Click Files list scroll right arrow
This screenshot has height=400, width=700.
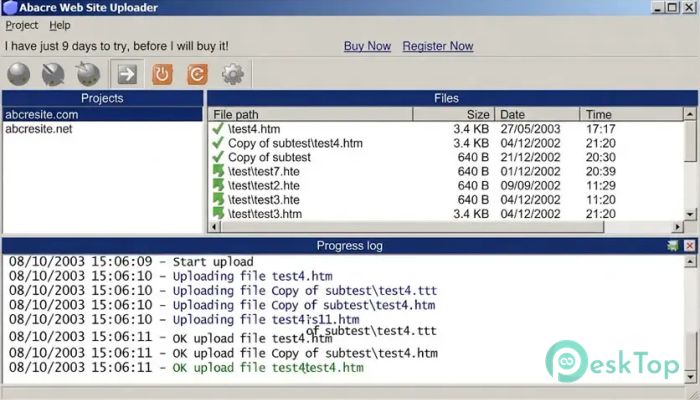(x=678, y=227)
